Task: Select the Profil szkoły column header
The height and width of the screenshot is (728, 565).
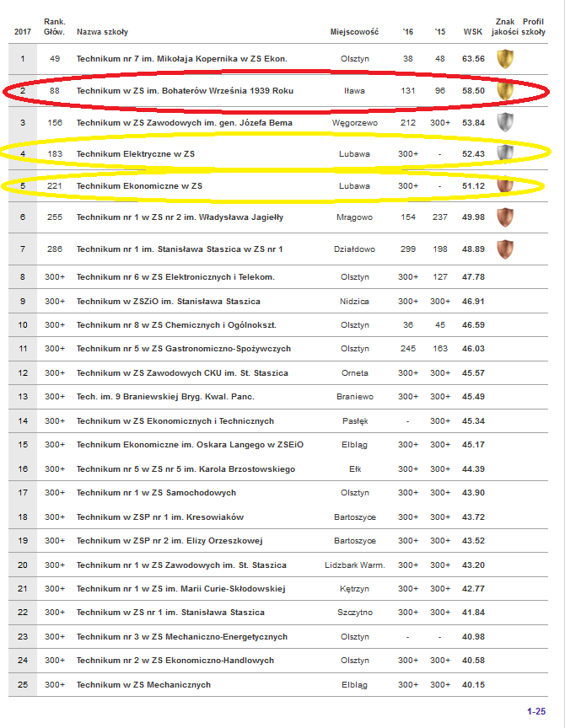Action: [x=534, y=26]
